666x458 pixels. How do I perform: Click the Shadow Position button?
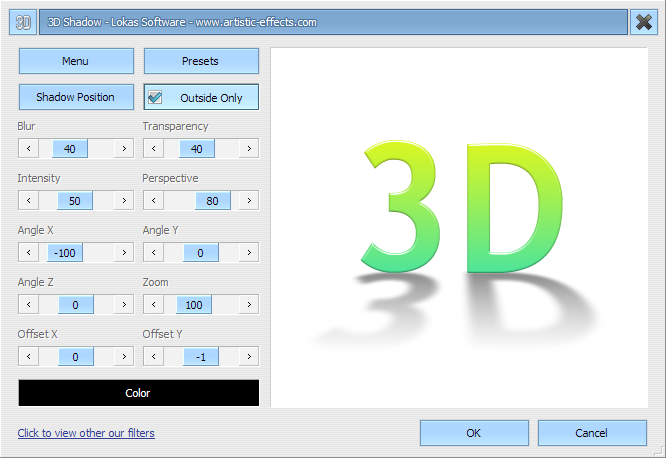click(x=76, y=97)
